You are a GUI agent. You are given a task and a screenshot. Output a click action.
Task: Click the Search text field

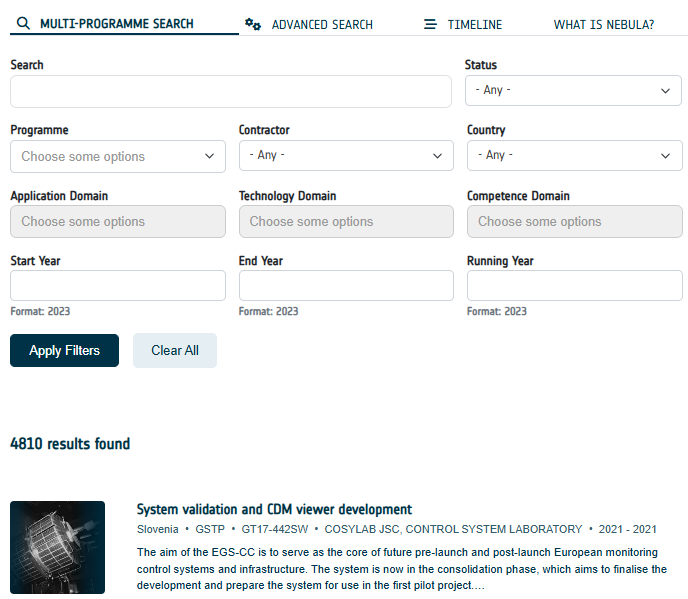[231, 91]
